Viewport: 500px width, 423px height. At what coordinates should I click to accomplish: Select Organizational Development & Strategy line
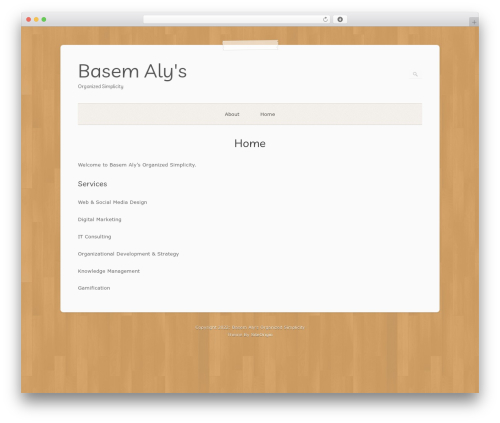(x=128, y=254)
